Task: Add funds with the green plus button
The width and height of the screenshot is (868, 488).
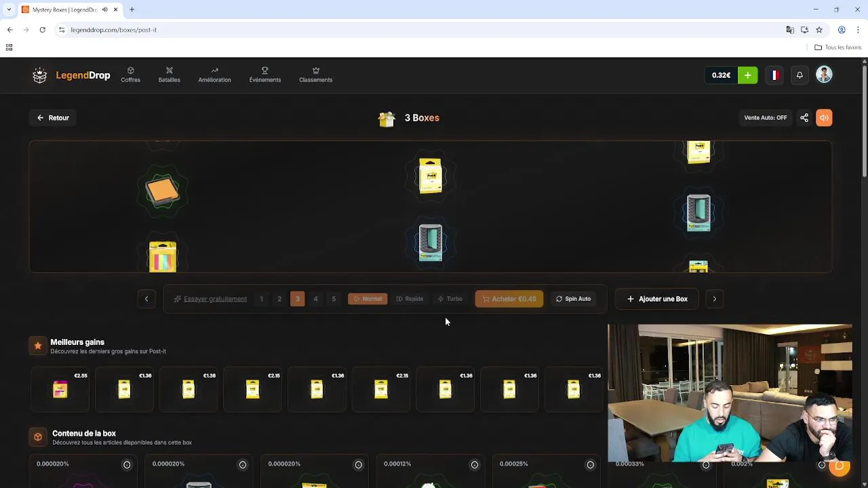Action: (747, 75)
